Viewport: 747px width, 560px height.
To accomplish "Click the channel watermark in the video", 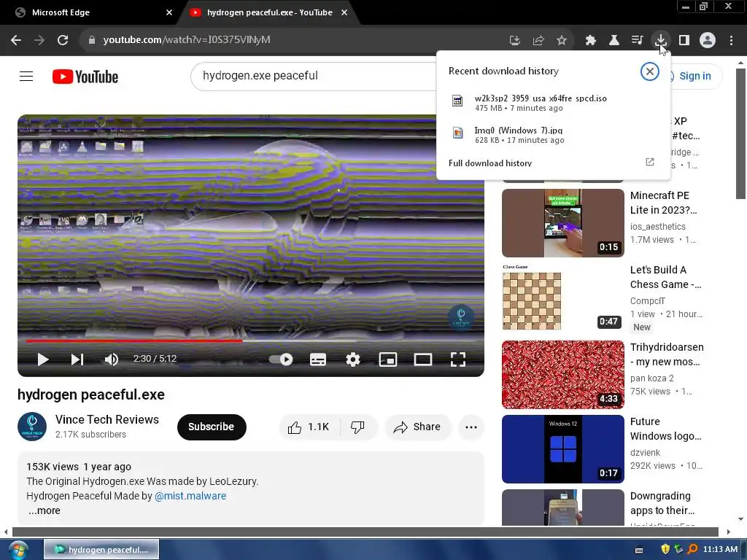I will [x=461, y=316].
